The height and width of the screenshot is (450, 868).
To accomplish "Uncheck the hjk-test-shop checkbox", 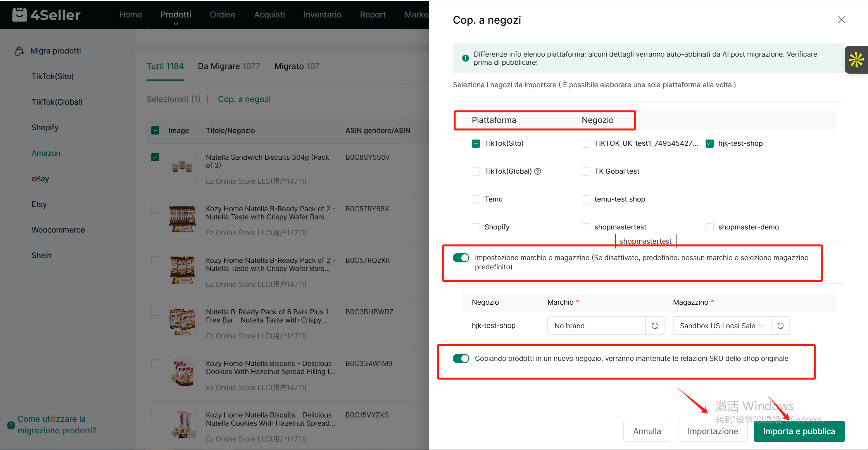I will [709, 143].
